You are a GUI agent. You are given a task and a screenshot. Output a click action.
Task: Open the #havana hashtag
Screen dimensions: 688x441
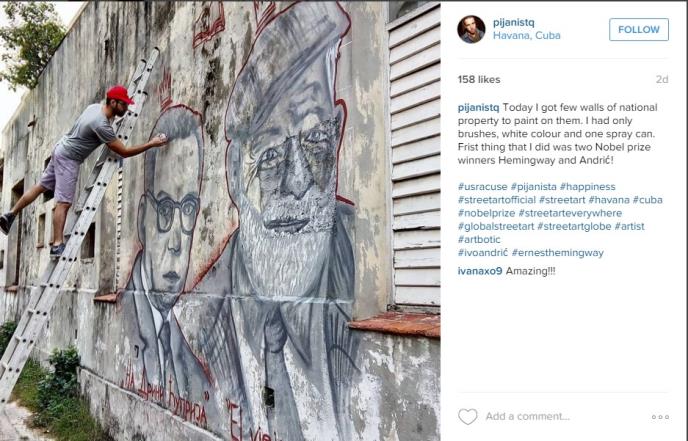click(x=609, y=200)
